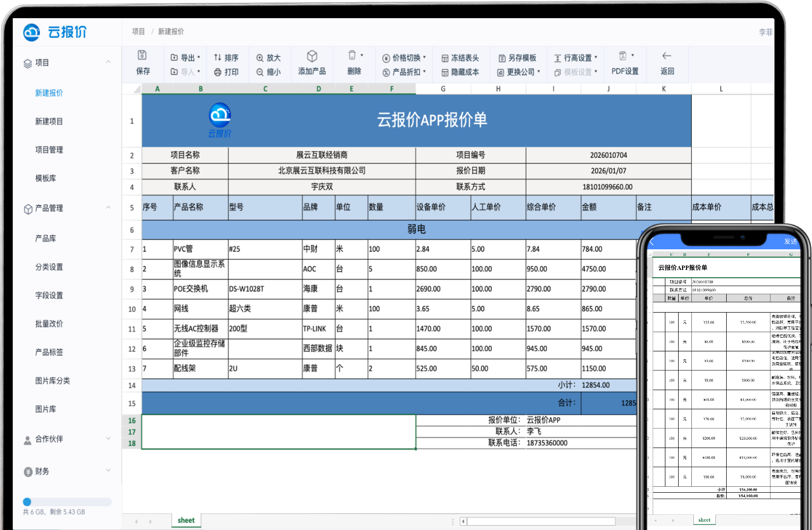This screenshot has width=812, height=530.
Task: Select 新建报价 in the sidebar
Action: pyautogui.click(x=49, y=93)
